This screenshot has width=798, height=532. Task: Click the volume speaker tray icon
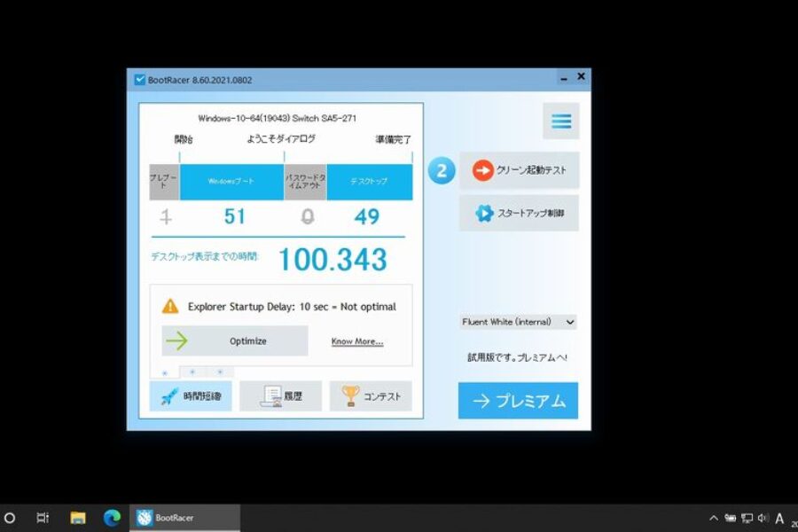point(763,518)
